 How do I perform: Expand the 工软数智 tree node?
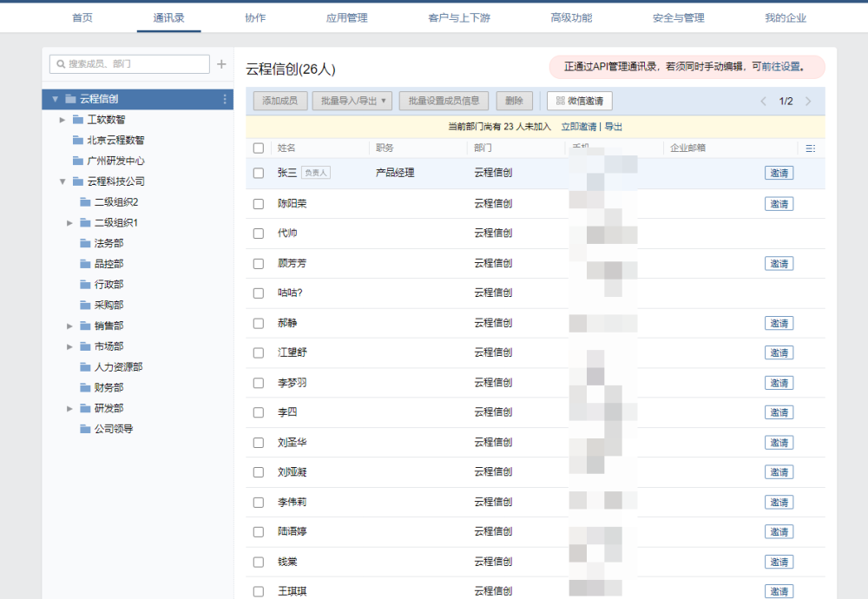tap(62, 120)
